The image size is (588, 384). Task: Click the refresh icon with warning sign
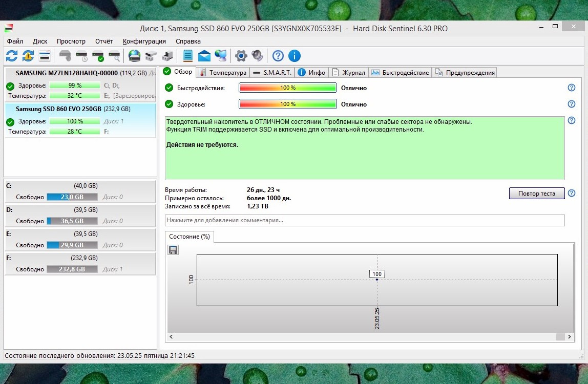pos(28,56)
